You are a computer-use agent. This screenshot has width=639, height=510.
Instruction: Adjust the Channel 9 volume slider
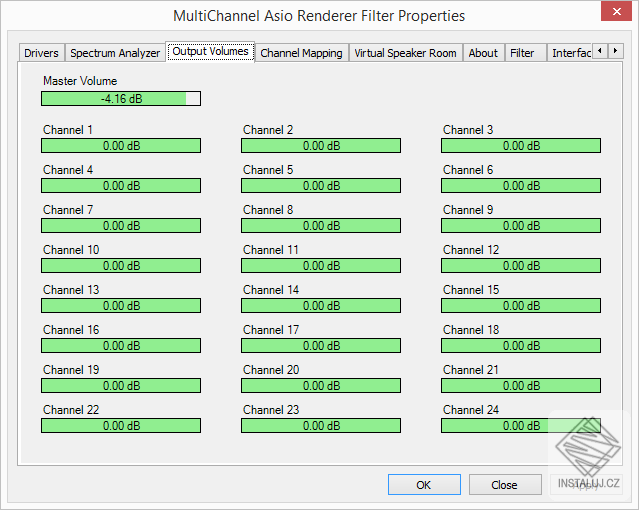521,225
